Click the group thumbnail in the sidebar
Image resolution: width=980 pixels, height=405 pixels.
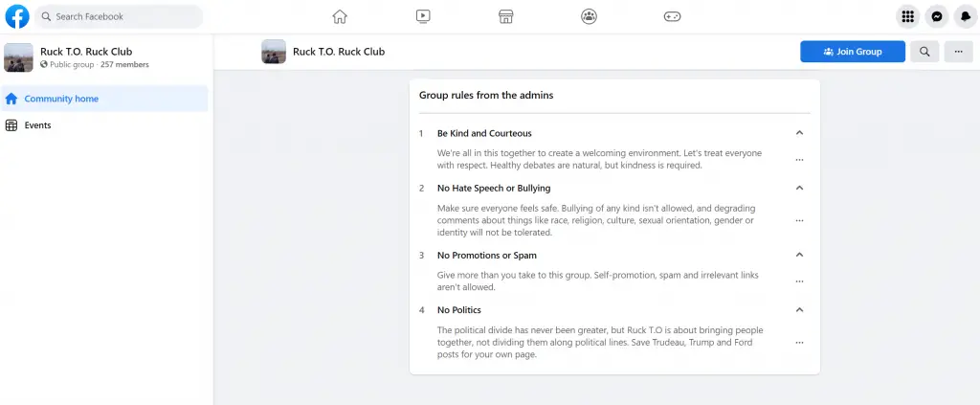pyautogui.click(x=19, y=57)
